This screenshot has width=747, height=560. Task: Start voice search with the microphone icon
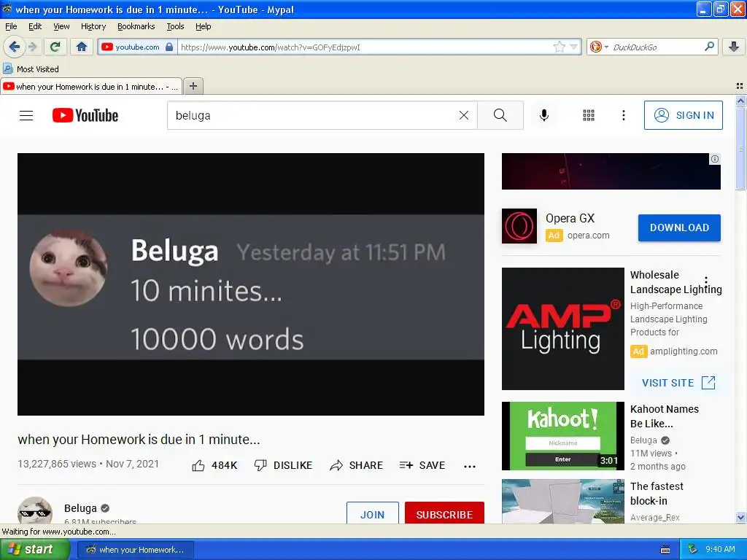pos(544,115)
